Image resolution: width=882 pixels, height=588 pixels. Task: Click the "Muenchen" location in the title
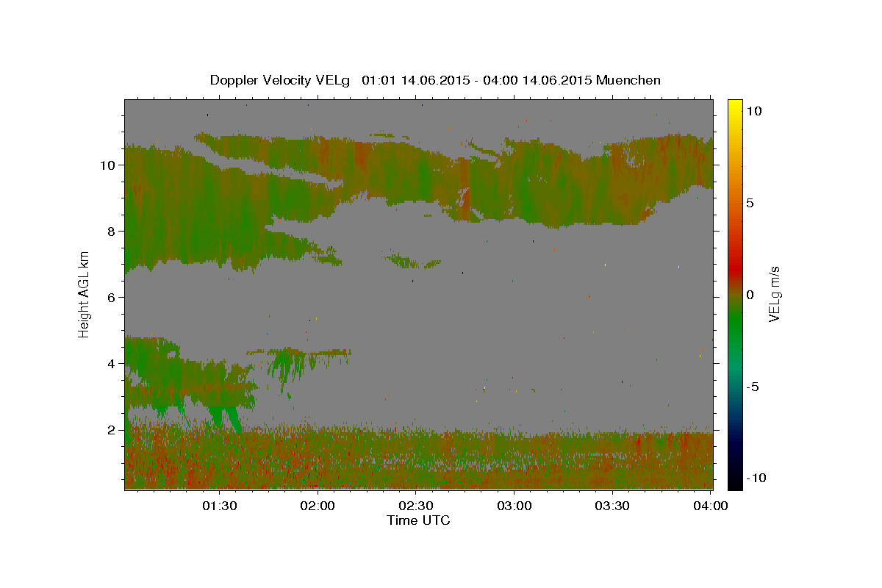[628, 80]
